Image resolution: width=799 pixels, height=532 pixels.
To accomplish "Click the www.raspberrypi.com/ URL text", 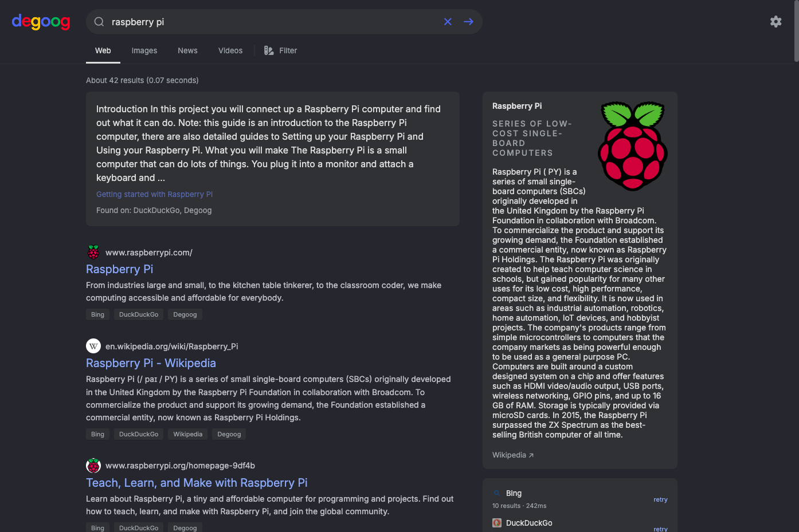I will click(149, 253).
